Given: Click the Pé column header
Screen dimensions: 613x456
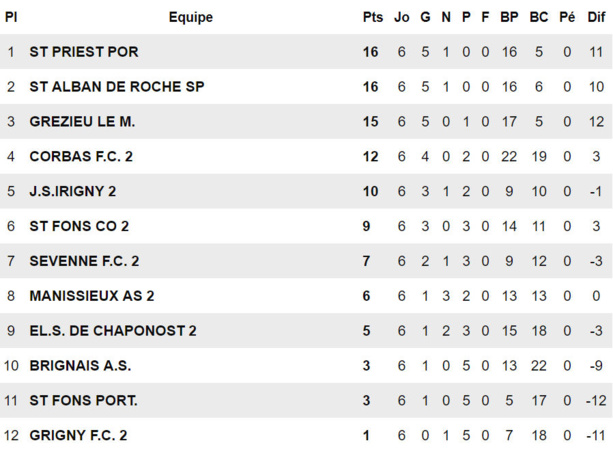Looking at the screenshot, I should [567, 17].
